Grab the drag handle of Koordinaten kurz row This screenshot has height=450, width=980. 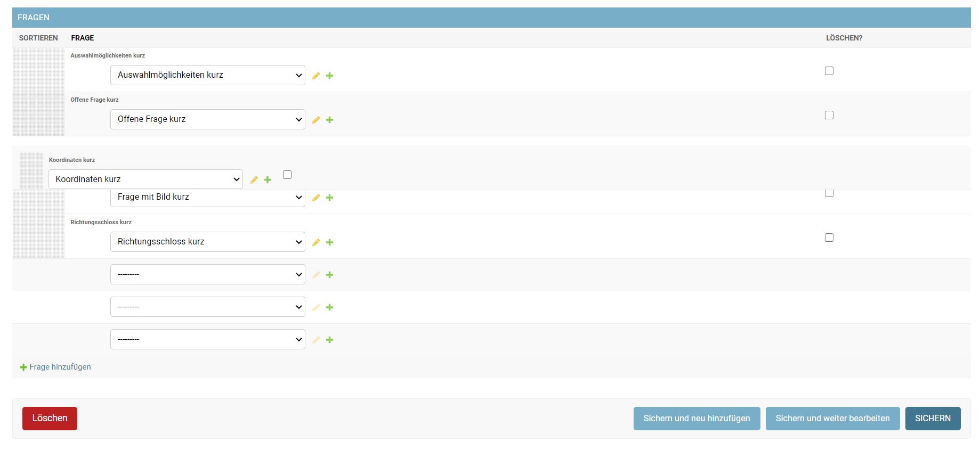31,171
